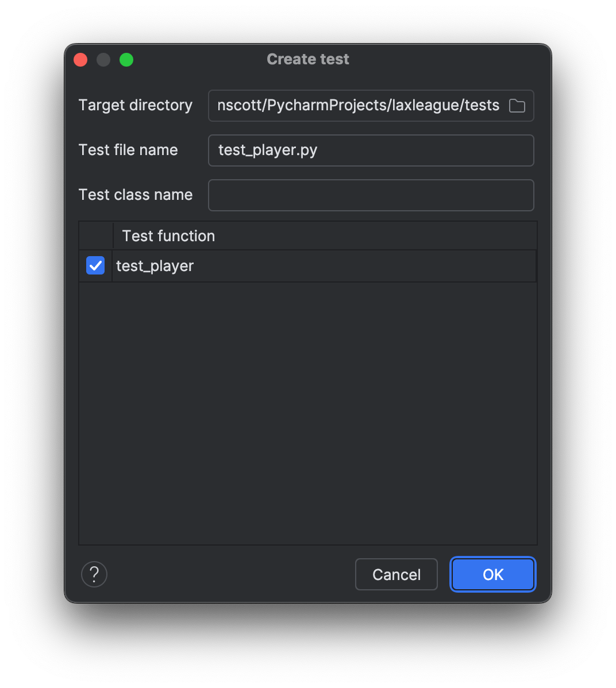Open help for the Create test dialog
This screenshot has width=616, height=688.
94,574
